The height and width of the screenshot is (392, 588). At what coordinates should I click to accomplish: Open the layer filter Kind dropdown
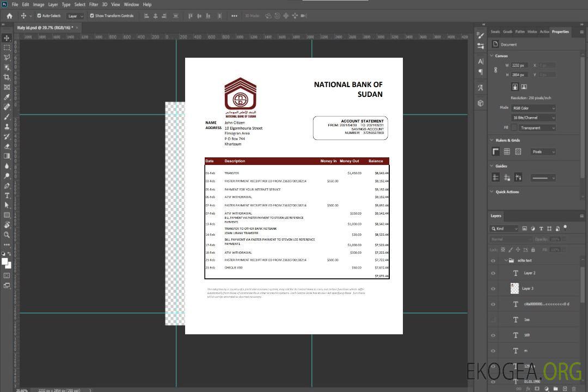point(504,229)
